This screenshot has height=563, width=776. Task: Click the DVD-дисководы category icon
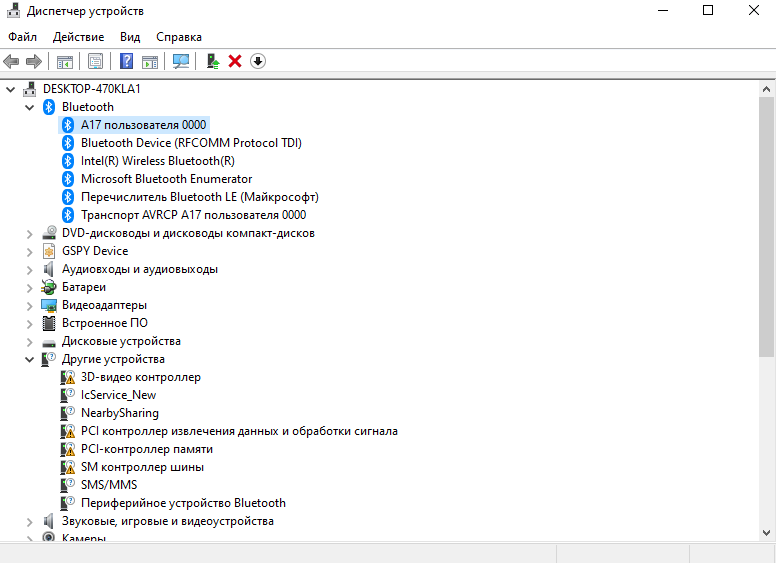point(49,233)
